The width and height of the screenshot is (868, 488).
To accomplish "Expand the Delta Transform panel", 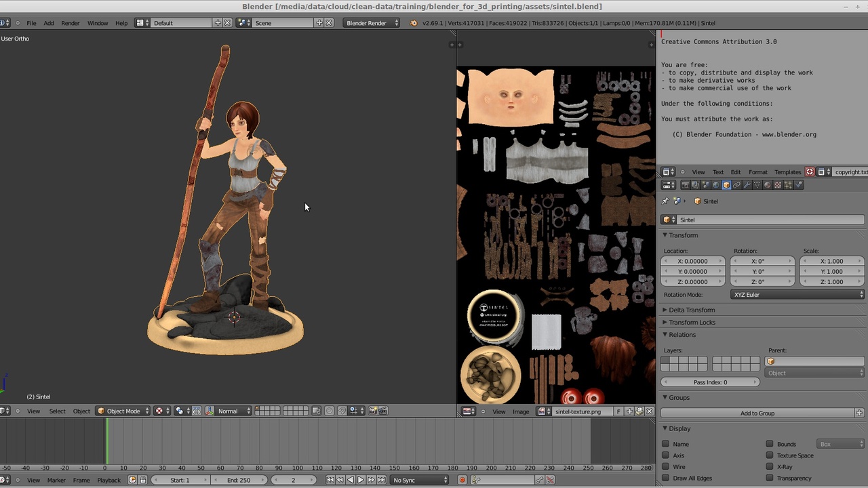I will [692, 310].
